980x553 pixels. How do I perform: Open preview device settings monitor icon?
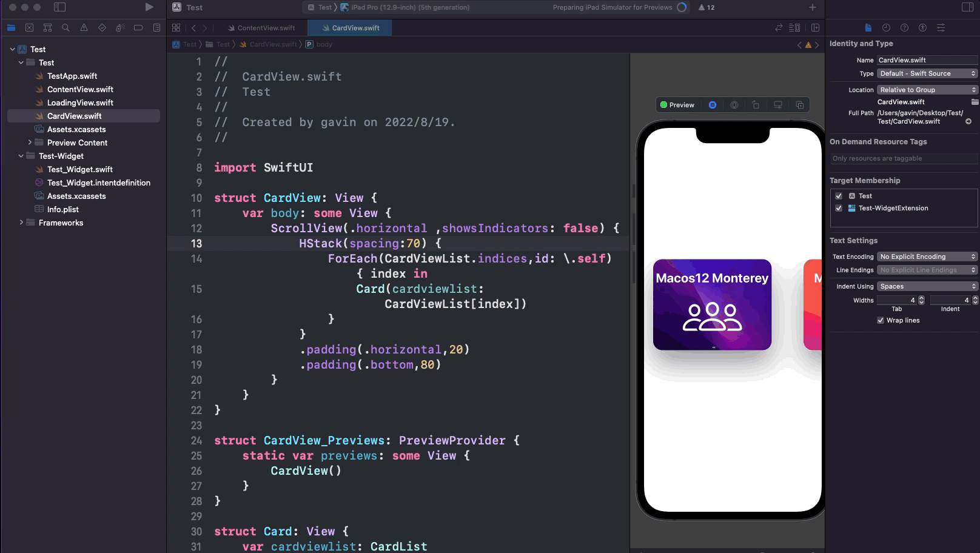tap(778, 105)
